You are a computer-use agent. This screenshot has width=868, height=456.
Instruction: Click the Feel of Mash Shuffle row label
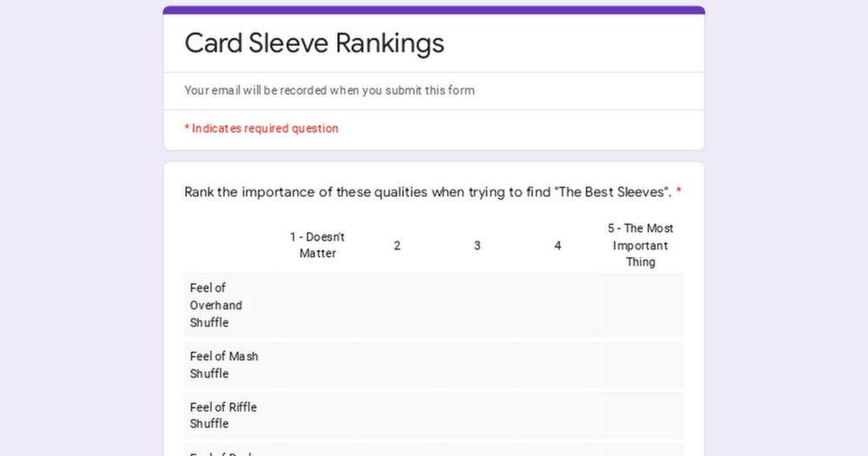224,365
